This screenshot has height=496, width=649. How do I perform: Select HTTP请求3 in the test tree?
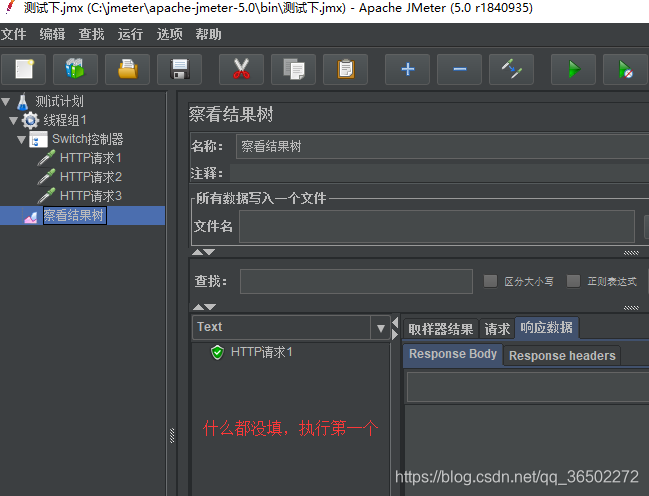(x=91, y=196)
